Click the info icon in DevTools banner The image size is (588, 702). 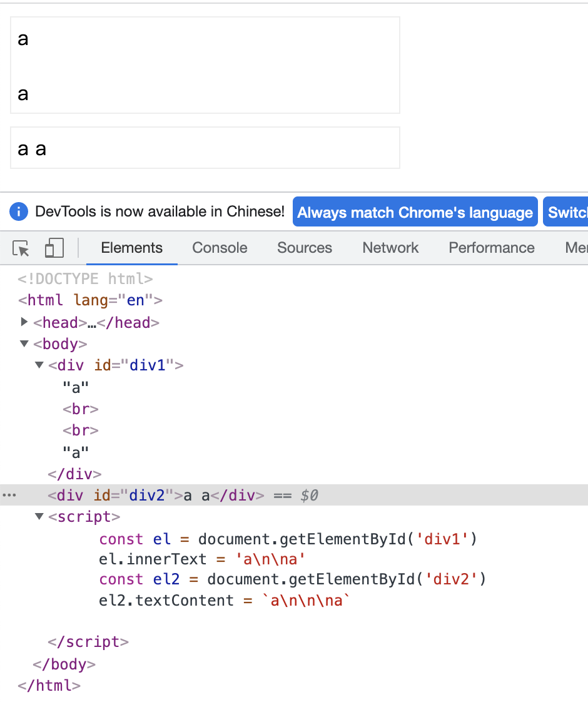(x=19, y=211)
